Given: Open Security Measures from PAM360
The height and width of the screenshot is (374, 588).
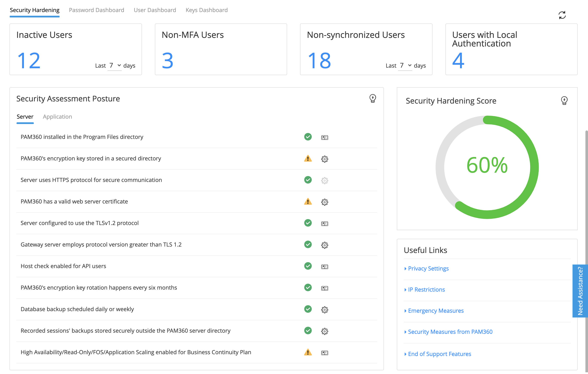Looking at the screenshot, I should click(x=450, y=332).
